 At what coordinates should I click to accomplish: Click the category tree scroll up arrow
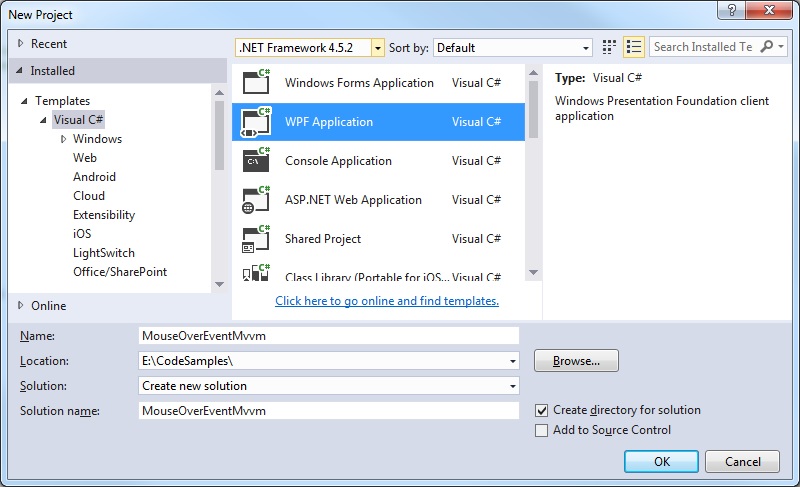(x=219, y=93)
